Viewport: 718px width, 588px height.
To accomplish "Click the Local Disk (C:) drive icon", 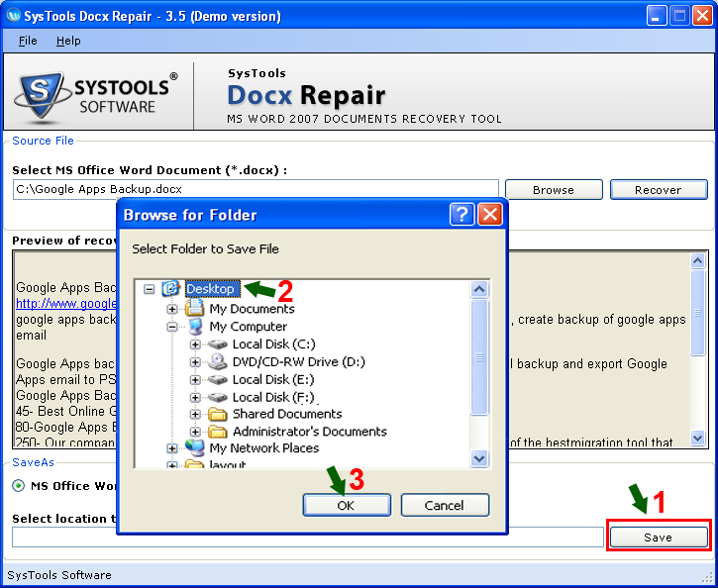I will [218, 344].
